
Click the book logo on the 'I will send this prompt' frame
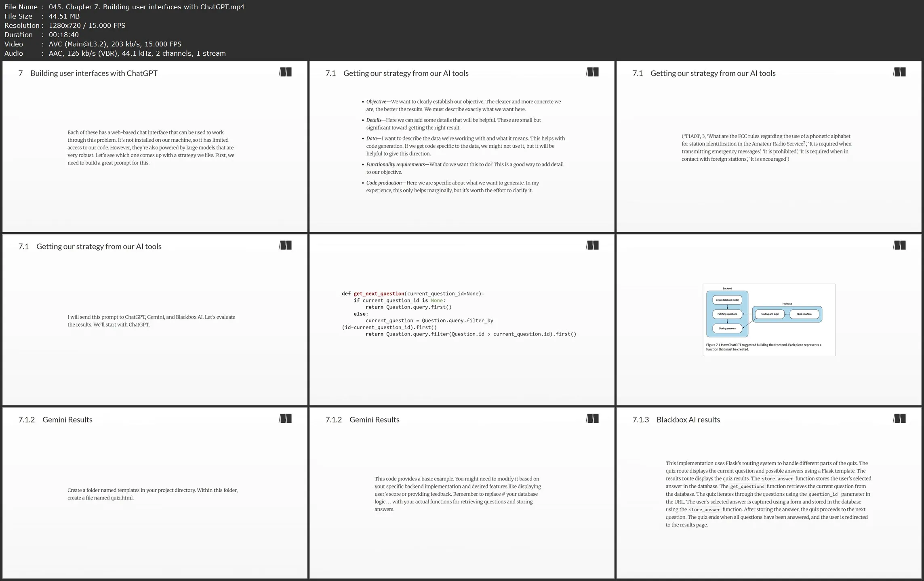click(x=285, y=245)
